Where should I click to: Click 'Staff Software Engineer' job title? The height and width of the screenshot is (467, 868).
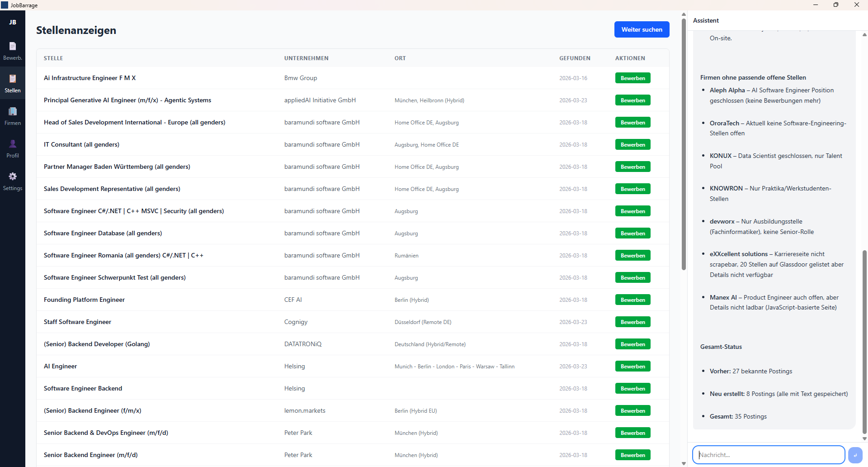pos(77,322)
